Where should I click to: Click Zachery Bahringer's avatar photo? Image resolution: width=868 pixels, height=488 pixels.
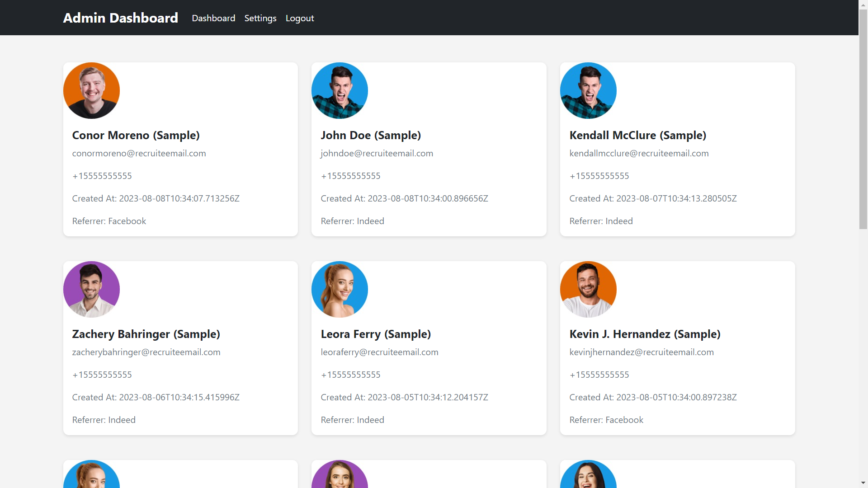coord(91,290)
